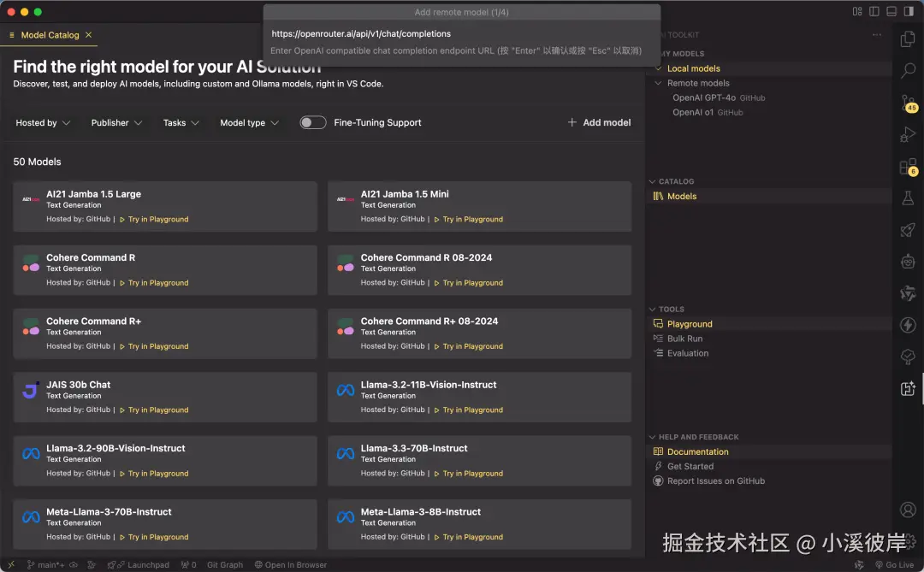Select the OpenAI o1 remote model
Viewport: 924px width, 572px height.
[768, 113]
